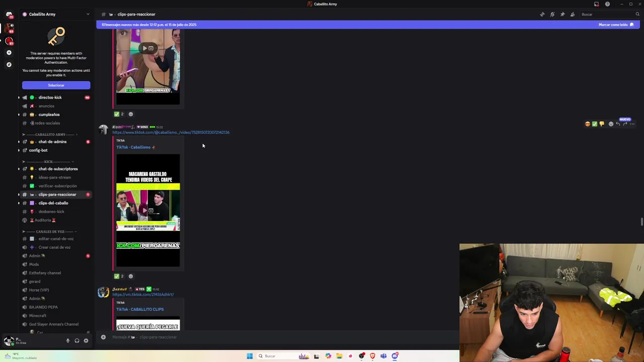Open TikTok · Caballismo embed title
This screenshot has width=644, height=362.
[135, 147]
